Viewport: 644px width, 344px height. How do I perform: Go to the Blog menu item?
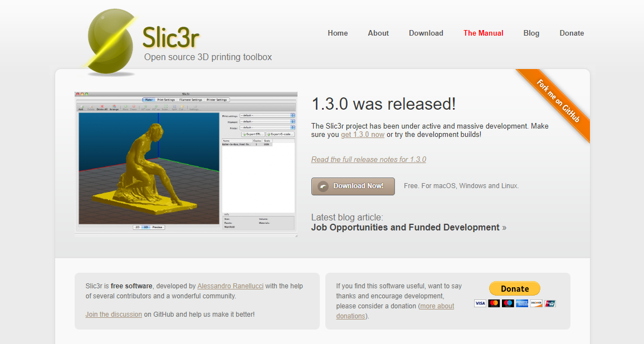pyautogui.click(x=531, y=33)
